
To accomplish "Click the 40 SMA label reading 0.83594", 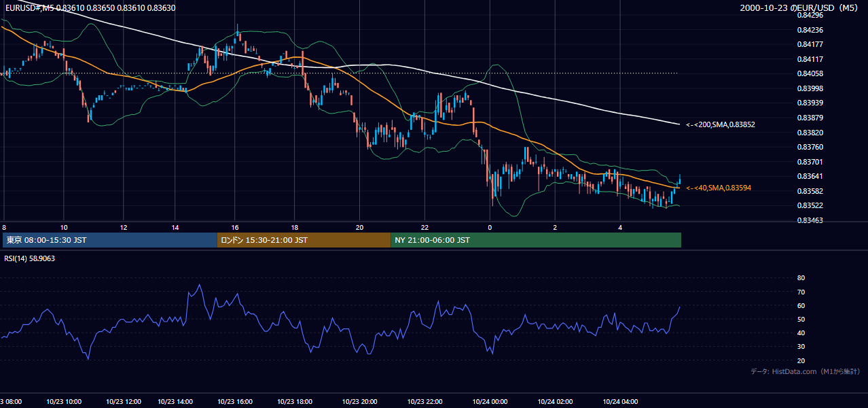I will pos(719,188).
